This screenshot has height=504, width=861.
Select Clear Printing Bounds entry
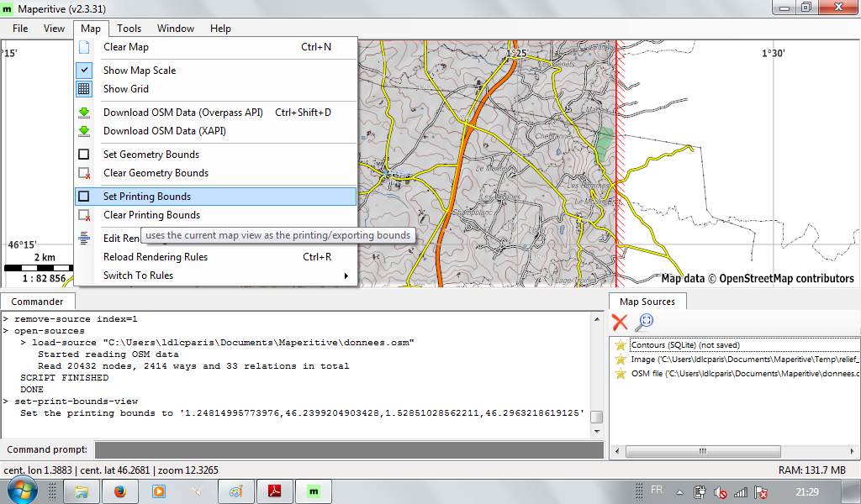pos(216,215)
